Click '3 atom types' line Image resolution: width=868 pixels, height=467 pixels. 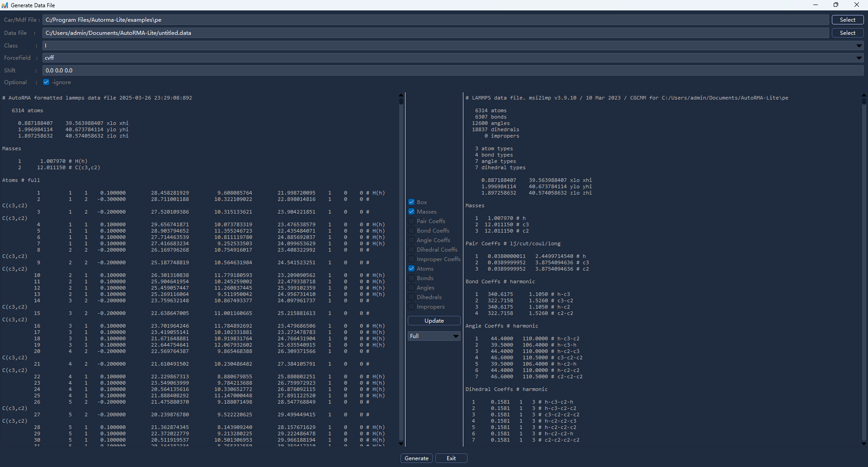coord(494,148)
